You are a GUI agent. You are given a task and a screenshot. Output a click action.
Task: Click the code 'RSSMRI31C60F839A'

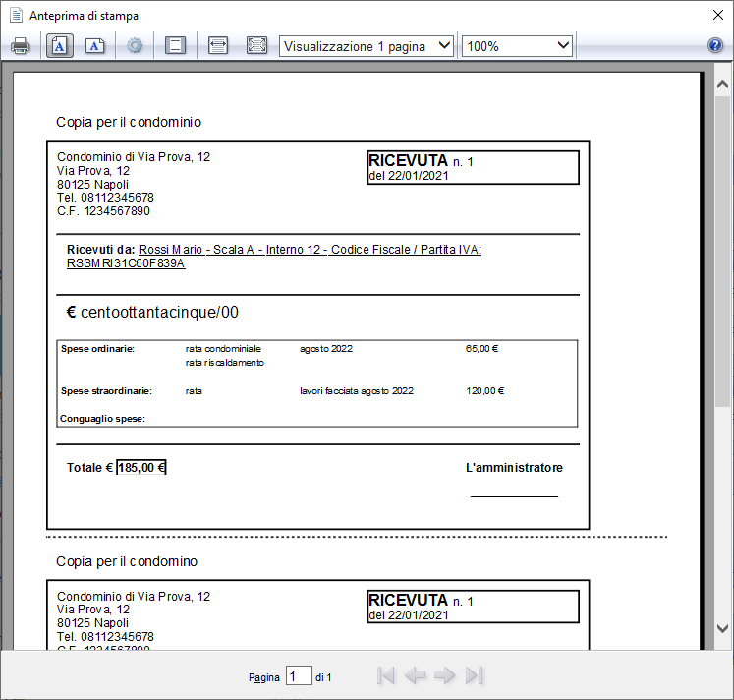pos(126,263)
